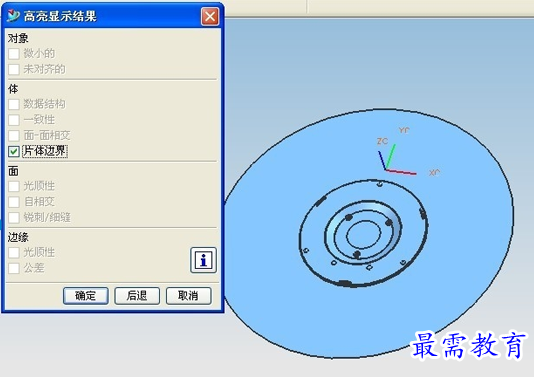This screenshot has width=534, height=377.
Task: Toggle the 自相交 checkbox
Action: (14, 202)
